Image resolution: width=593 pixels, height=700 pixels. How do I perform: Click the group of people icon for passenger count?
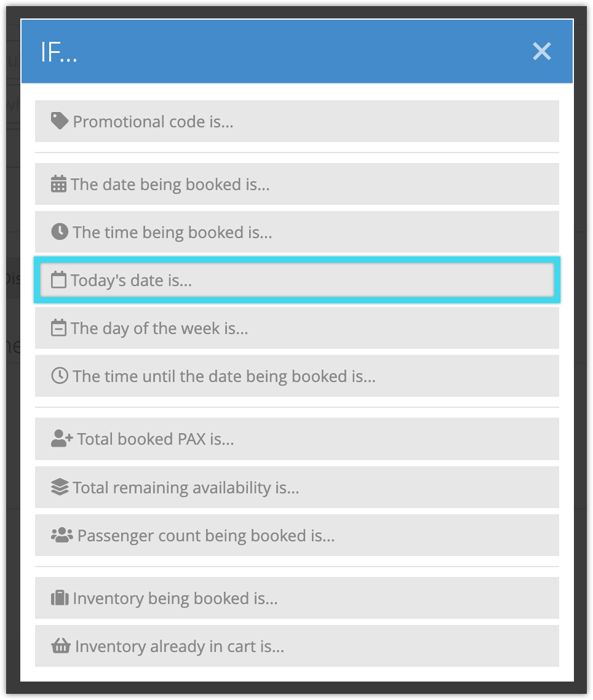[62, 535]
